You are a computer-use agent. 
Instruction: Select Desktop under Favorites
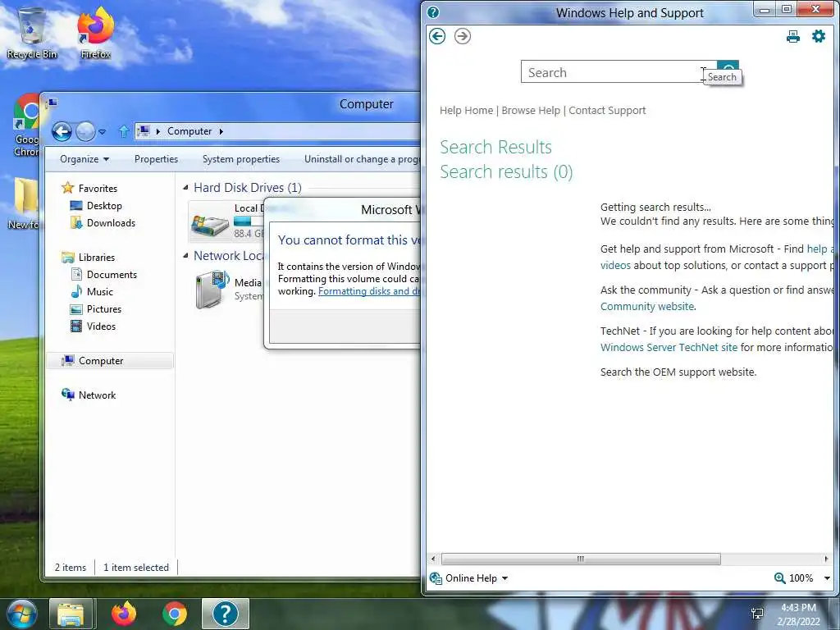104,206
